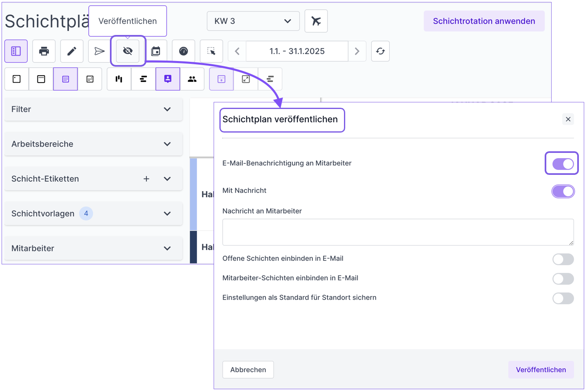This screenshot has width=587, height=392.
Task: Go to previous date range with left chevron
Action: click(x=237, y=51)
